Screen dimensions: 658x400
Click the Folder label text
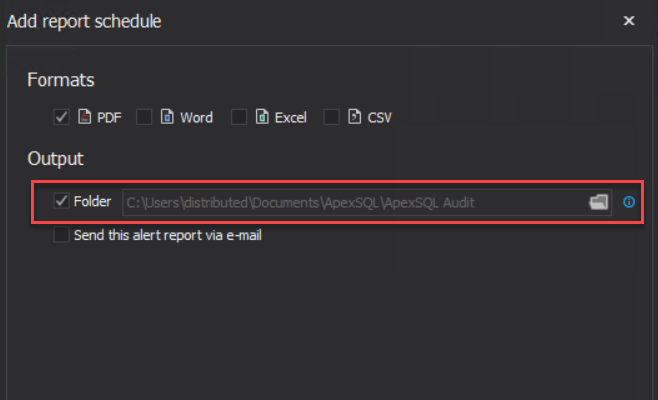tap(92, 201)
